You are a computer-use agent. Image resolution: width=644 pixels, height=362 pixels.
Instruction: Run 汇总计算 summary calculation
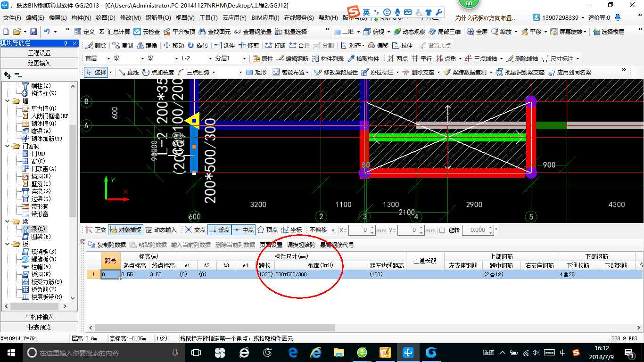pyautogui.click(x=115, y=32)
